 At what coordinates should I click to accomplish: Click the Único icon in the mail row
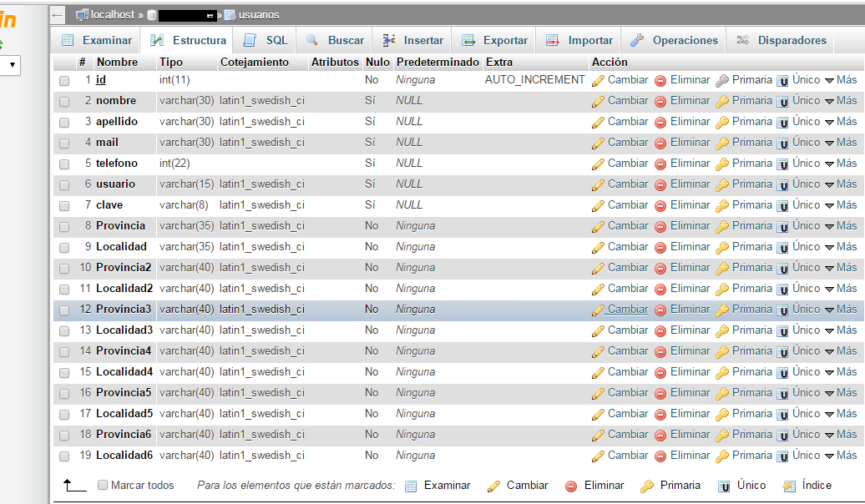(782, 144)
